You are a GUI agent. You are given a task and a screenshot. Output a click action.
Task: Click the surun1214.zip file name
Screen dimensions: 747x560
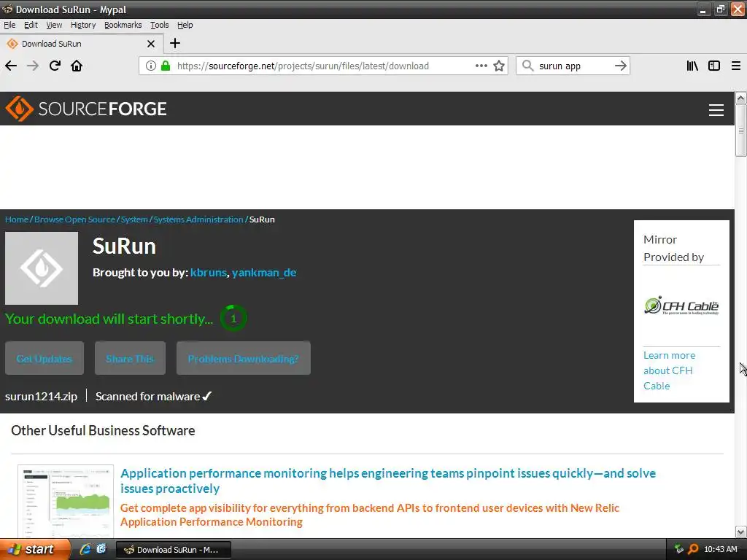41,396
